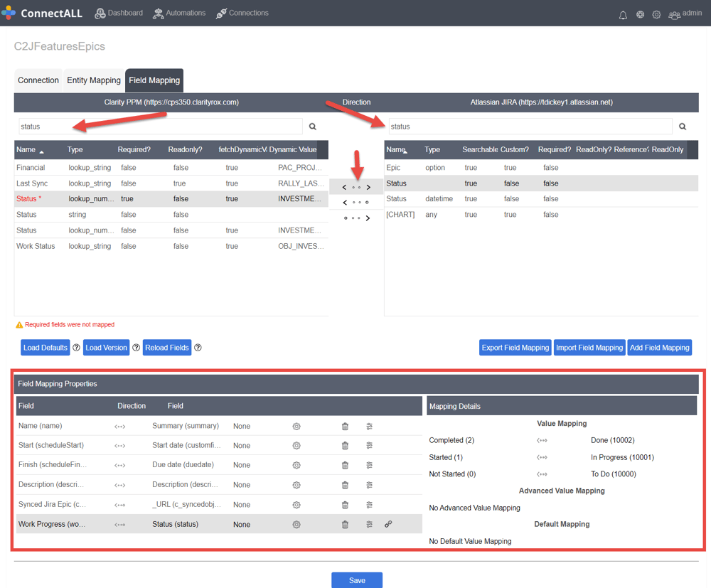
Task: Switch to the Entity Mapping tab
Action: tap(94, 80)
